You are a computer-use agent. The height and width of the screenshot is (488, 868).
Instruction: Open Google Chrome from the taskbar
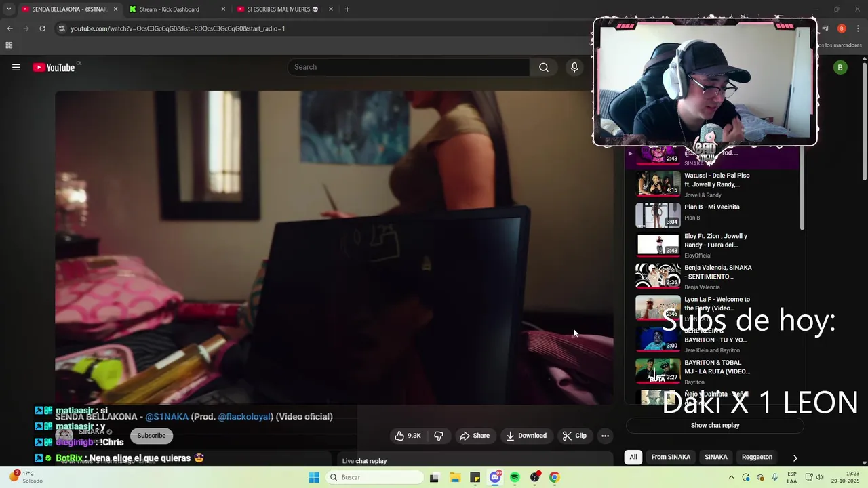tap(555, 477)
